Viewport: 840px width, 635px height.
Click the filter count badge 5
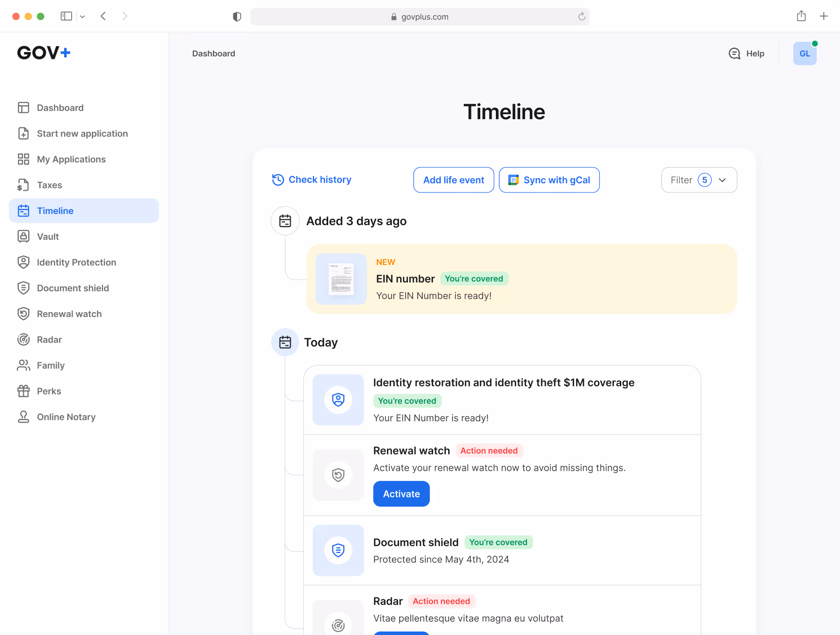704,180
